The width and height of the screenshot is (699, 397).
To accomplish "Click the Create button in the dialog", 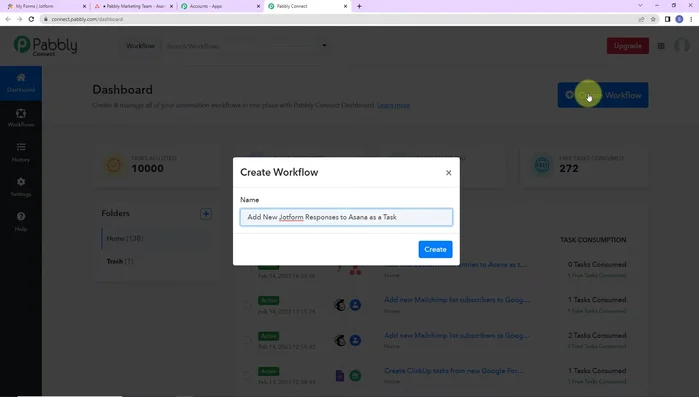I will (x=435, y=249).
